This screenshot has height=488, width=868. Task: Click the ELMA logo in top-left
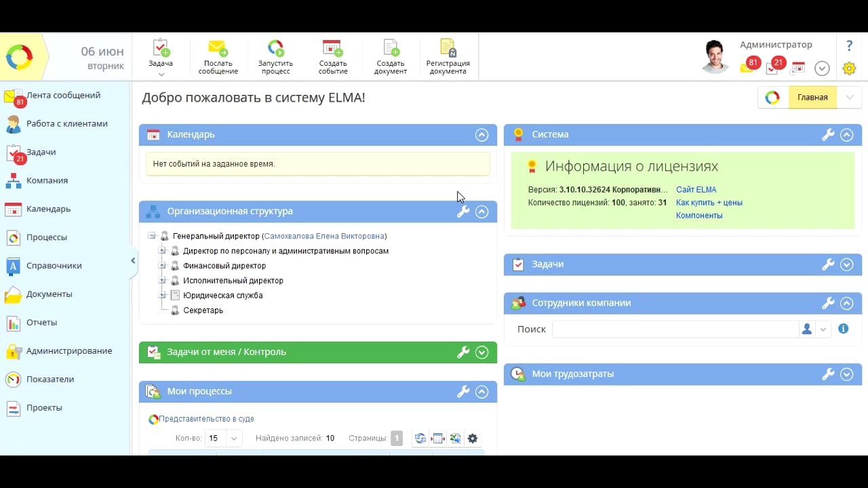point(19,58)
